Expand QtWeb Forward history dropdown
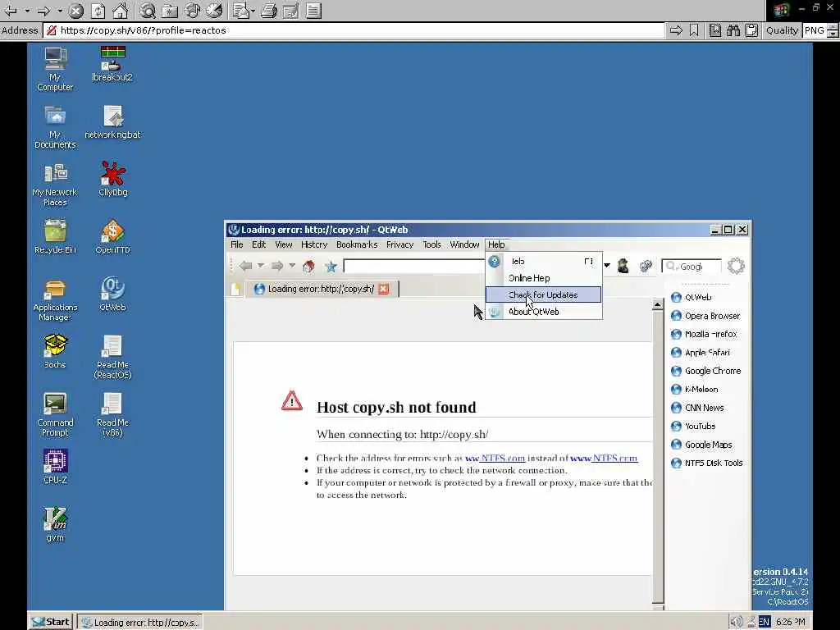 (293, 265)
